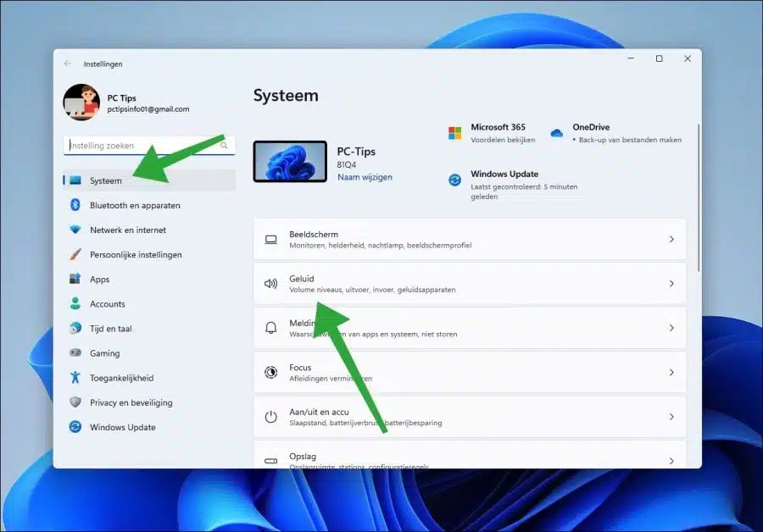The height and width of the screenshot is (532, 763).
Task: Open Bluetooth en apparaten section
Action: click(149, 205)
